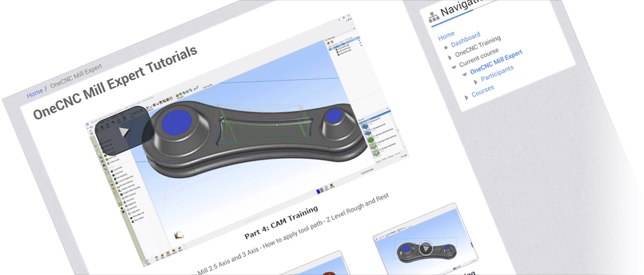Click the OneCNC Training tree label
644x275 pixels.
tap(478, 46)
